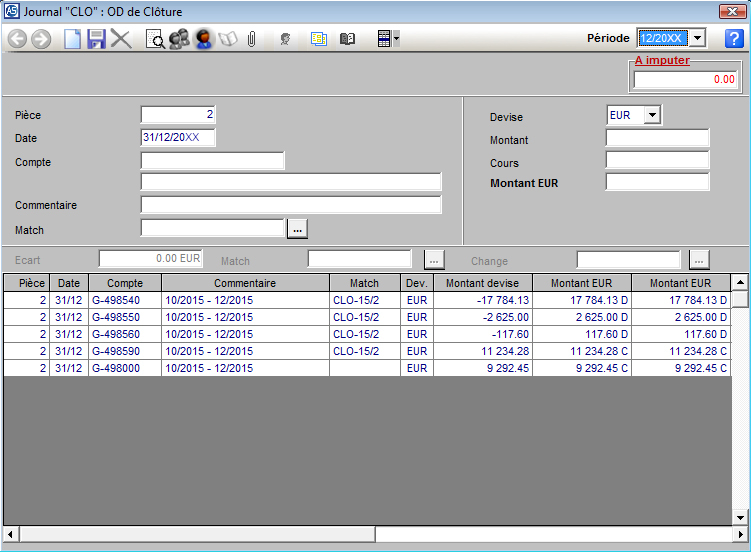Open the search magnifier document icon

pyautogui.click(x=156, y=39)
